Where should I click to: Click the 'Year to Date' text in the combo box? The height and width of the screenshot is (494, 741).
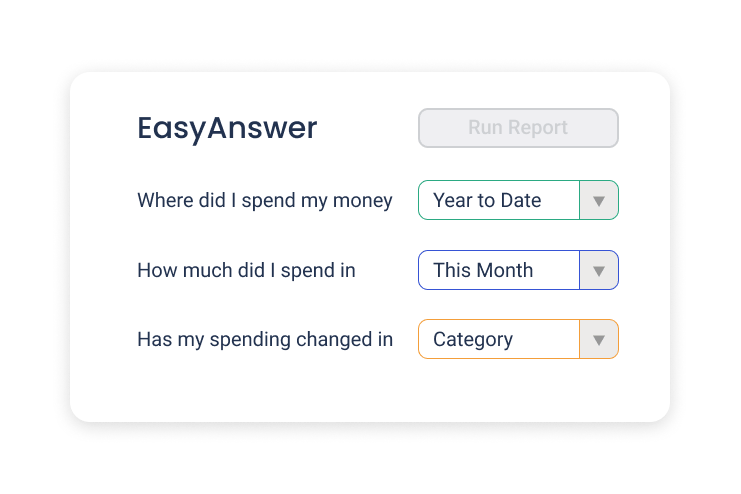tap(487, 200)
